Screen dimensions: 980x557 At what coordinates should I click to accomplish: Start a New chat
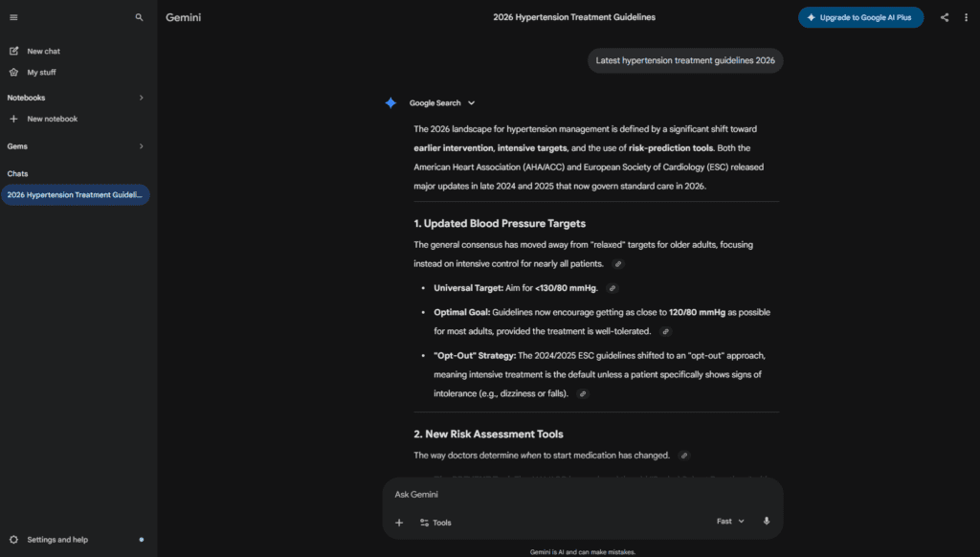[x=44, y=52]
